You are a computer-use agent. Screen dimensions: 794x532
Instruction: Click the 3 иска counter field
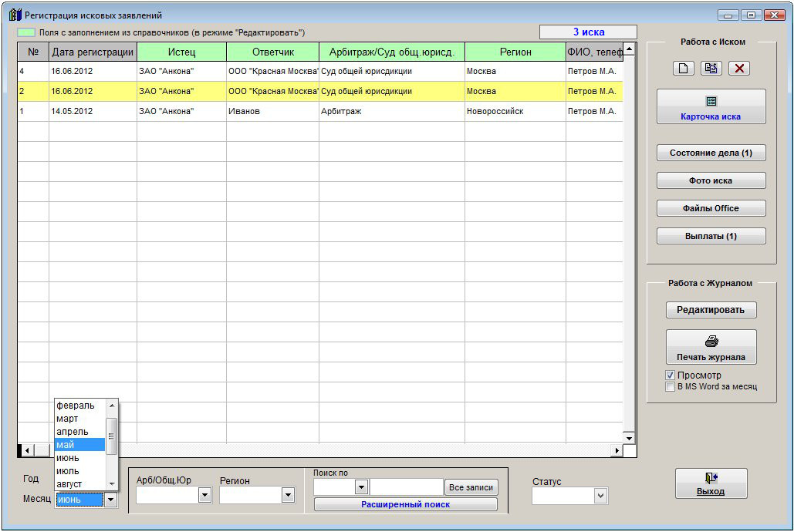coord(589,32)
